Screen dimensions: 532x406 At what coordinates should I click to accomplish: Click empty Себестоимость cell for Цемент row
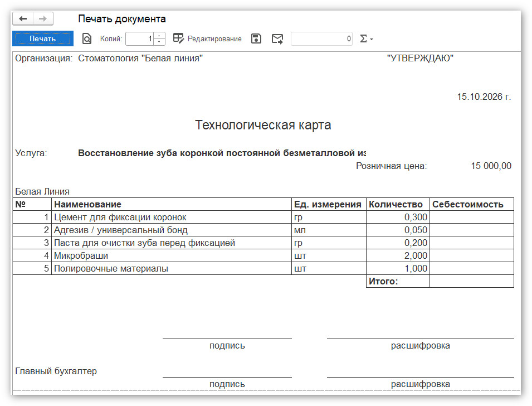472,217
